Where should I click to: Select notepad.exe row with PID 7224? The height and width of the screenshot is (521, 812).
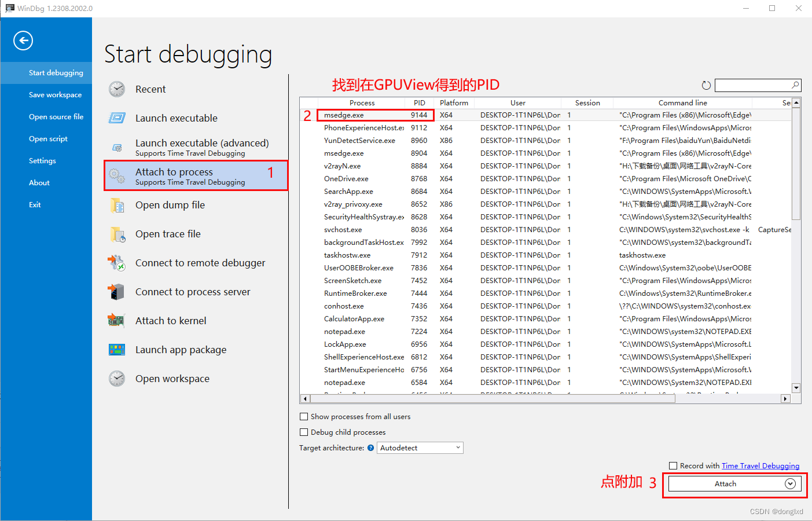click(x=546, y=332)
